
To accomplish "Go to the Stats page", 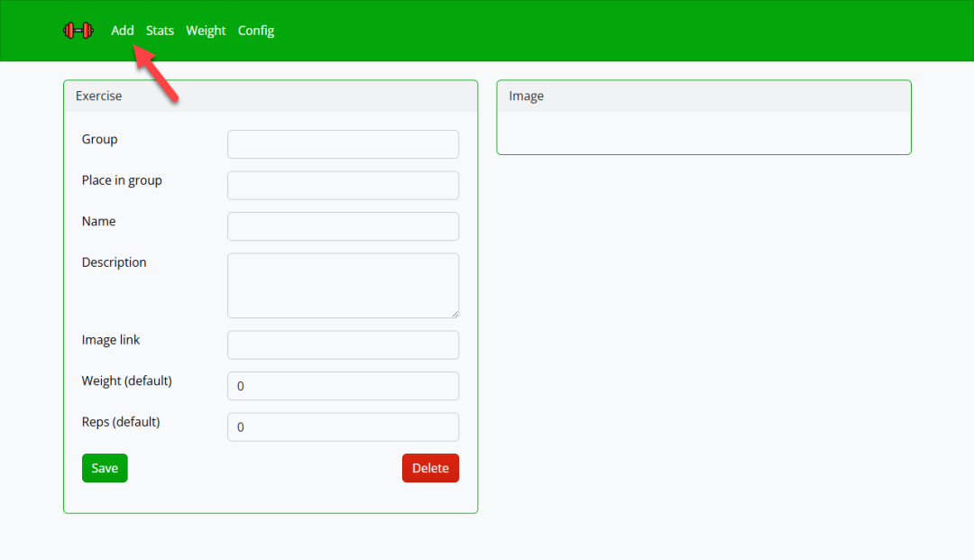I will point(160,31).
